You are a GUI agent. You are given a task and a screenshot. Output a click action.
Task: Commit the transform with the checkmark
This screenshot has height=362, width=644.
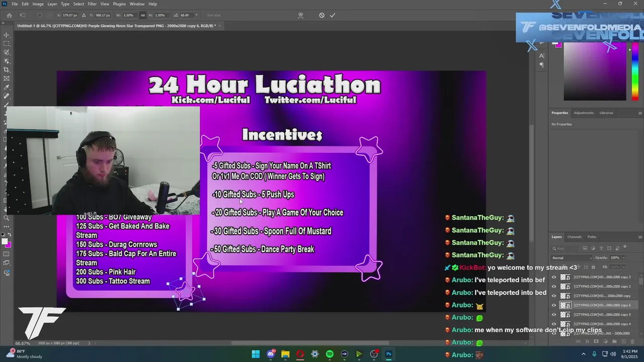(x=333, y=15)
